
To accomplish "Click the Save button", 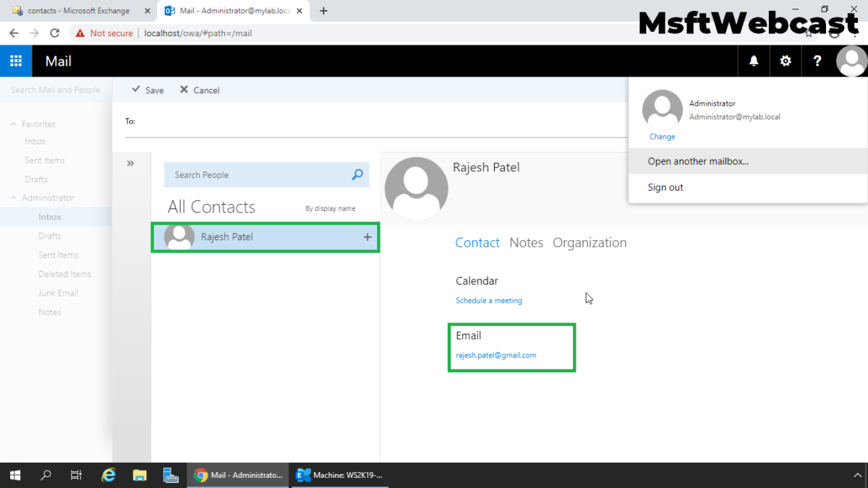I will [147, 90].
